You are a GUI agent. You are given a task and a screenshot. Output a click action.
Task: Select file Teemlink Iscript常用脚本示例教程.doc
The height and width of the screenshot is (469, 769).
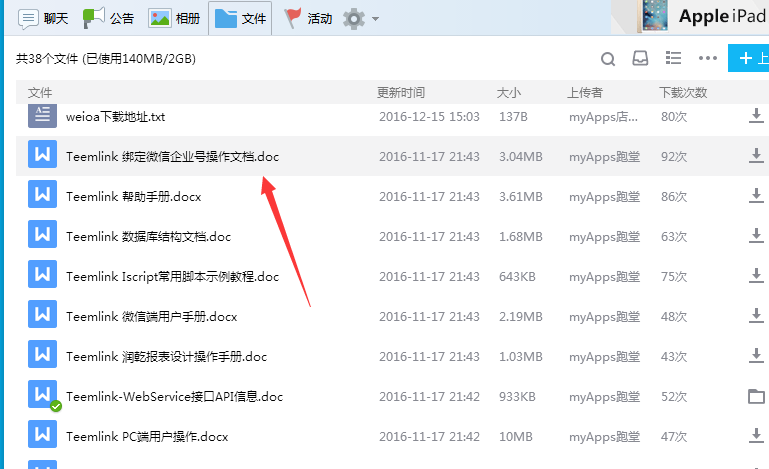(x=172, y=277)
